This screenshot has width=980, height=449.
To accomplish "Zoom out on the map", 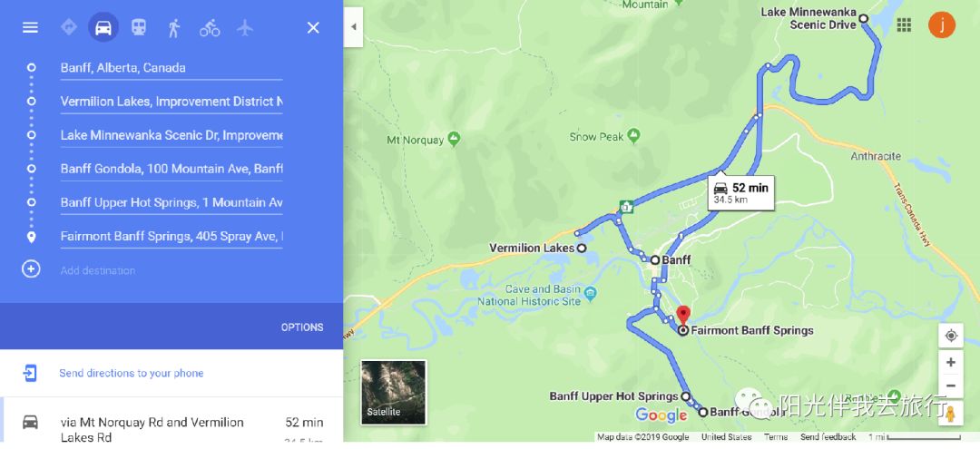I will click(x=951, y=386).
